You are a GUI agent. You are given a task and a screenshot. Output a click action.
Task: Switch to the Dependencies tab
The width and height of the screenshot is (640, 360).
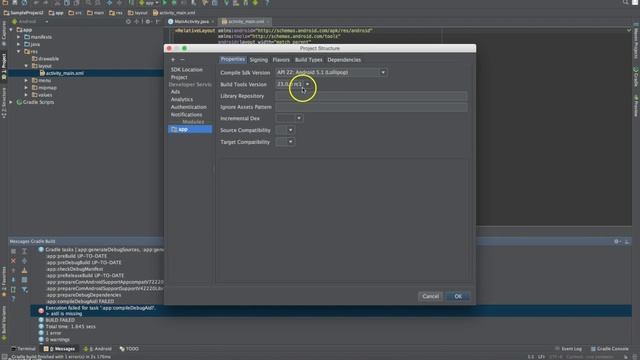(x=344, y=60)
